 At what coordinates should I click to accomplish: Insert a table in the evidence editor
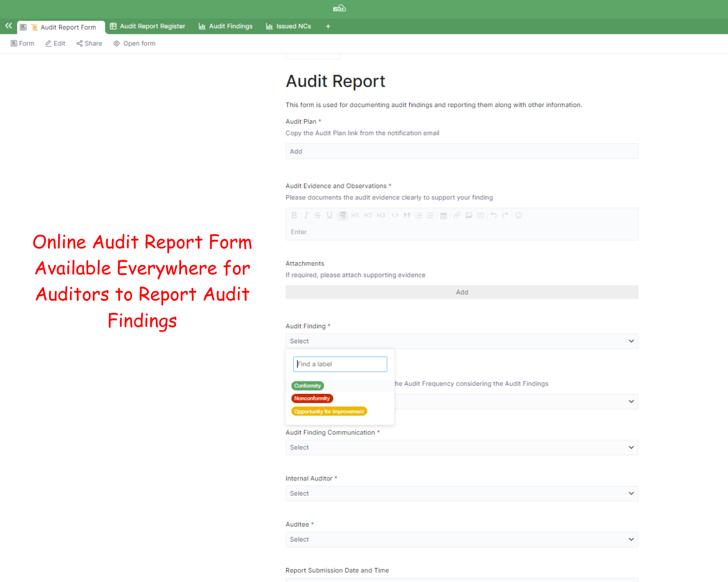tap(443, 216)
